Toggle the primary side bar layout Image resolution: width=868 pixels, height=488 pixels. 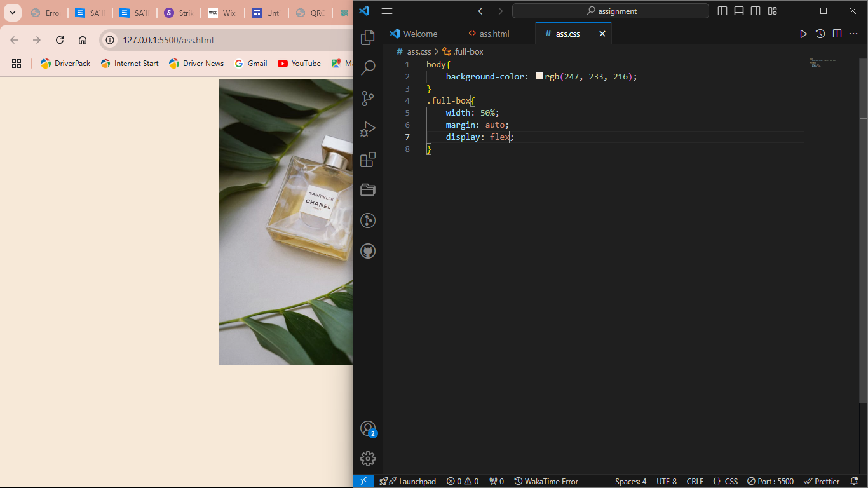(722, 11)
